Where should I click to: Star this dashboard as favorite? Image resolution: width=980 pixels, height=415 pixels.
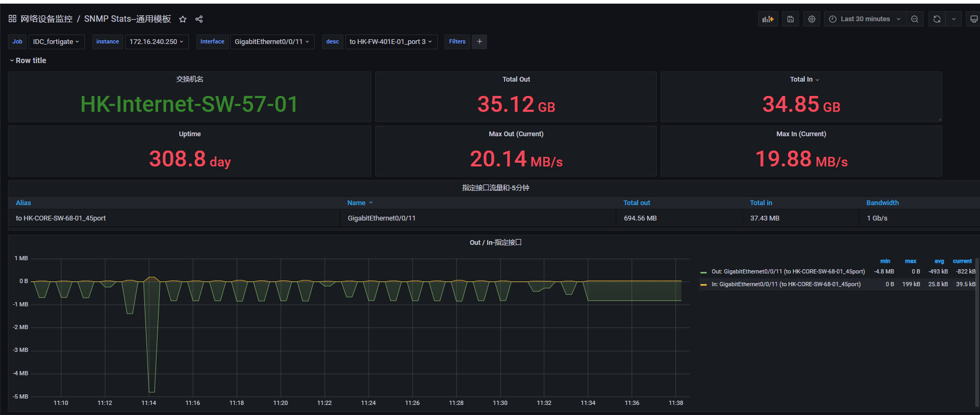point(183,19)
